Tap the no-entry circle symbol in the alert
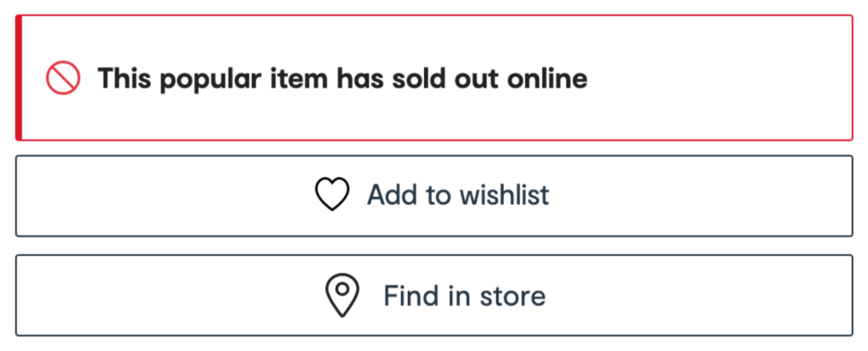The image size is (868, 351). click(x=63, y=78)
